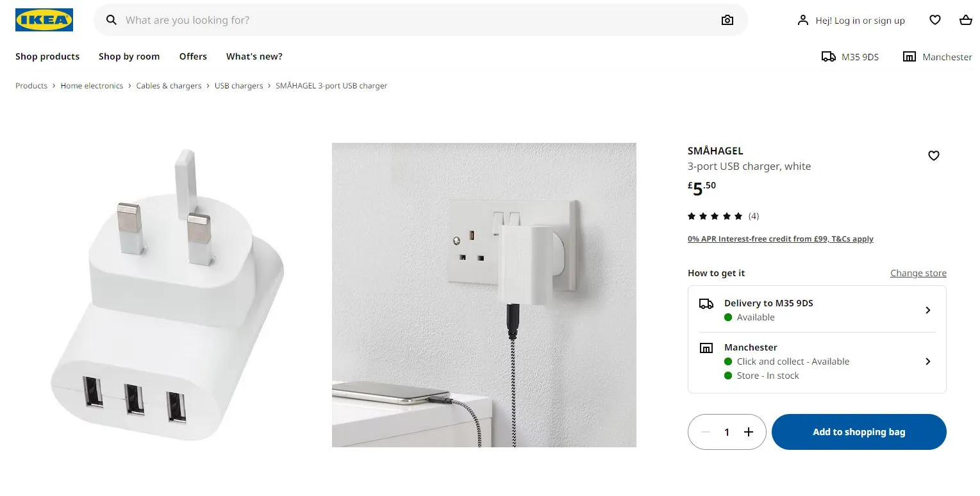Open the charger in wall socket photo

484,295
